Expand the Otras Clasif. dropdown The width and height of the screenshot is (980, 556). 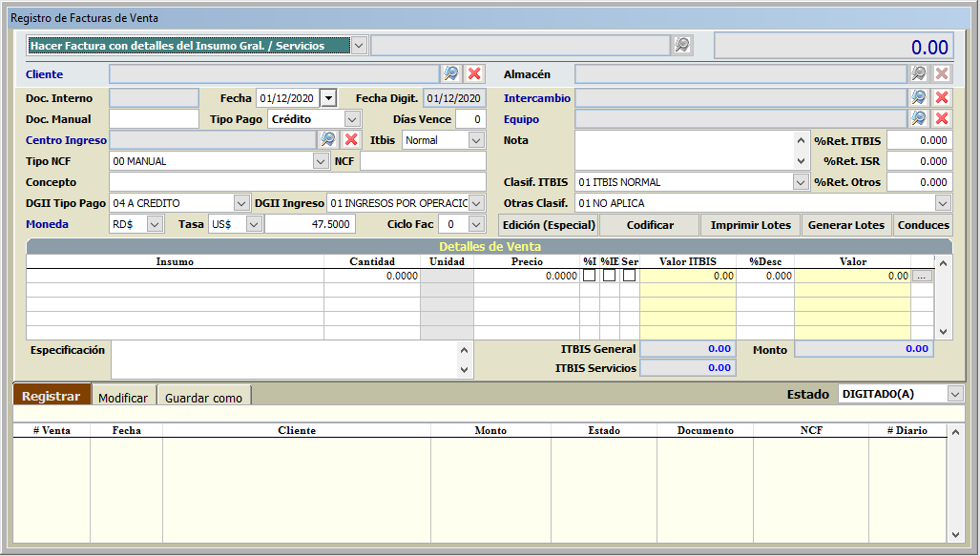point(943,203)
